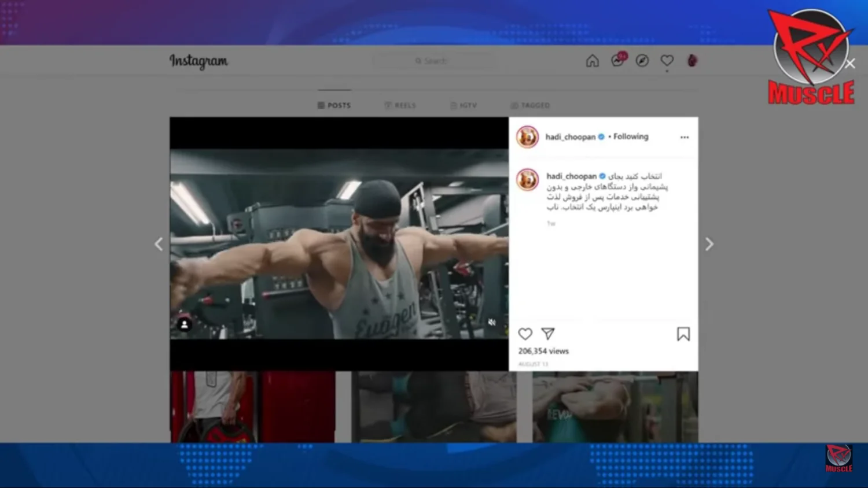Viewport: 868px width, 488px height.
Task: Click the Instagram logo
Action: 198,61
